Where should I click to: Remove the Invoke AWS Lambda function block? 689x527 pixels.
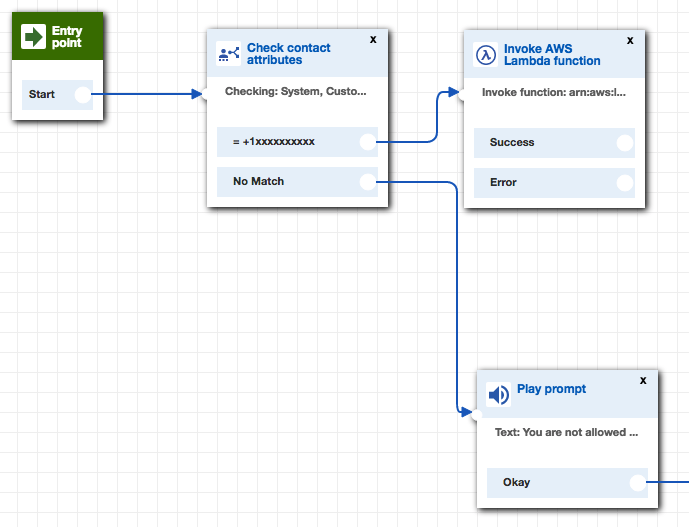pyautogui.click(x=630, y=41)
